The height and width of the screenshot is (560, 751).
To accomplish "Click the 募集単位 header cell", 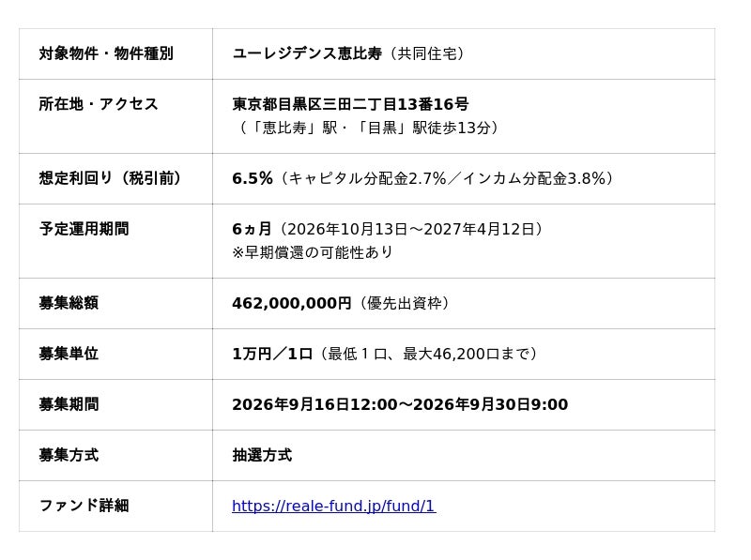I will tap(115, 354).
